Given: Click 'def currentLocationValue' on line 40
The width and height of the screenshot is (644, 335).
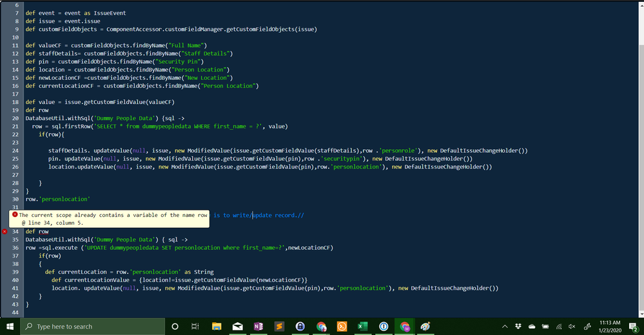Looking at the screenshot, I should coord(90,280).
